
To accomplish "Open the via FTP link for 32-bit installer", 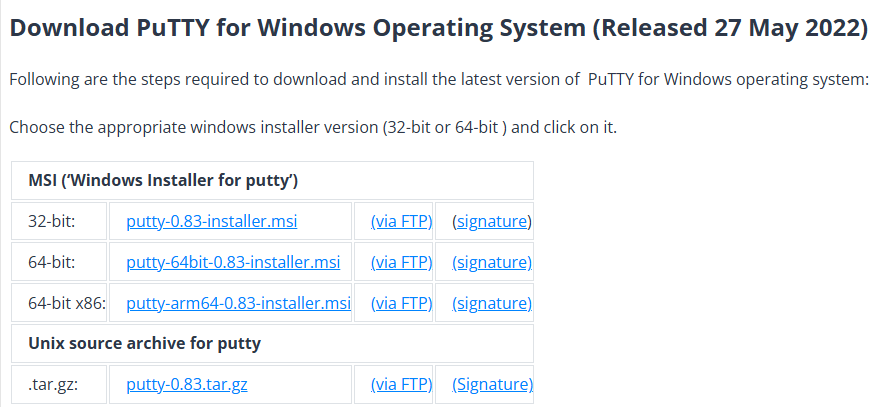I will pos(401,221).
